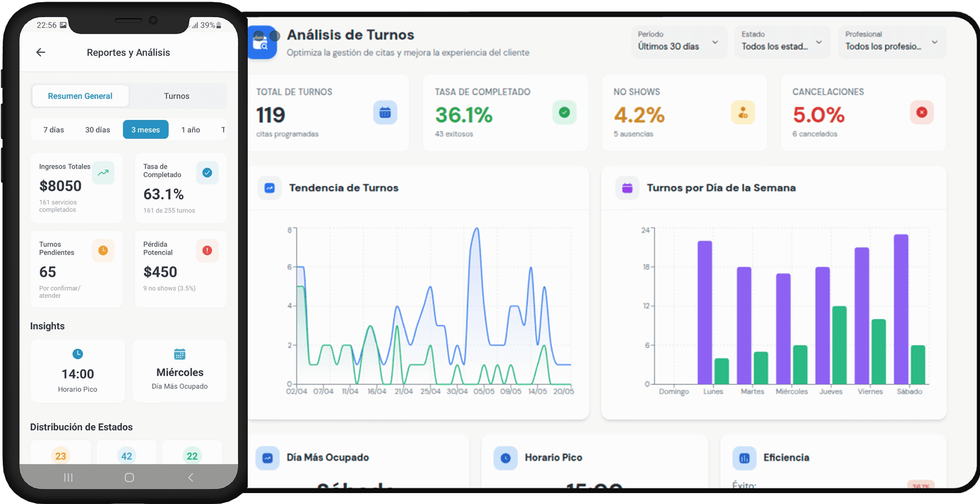The image size is (980, 504).
Task: Select the 3 meses range
Action: (146, 130)
